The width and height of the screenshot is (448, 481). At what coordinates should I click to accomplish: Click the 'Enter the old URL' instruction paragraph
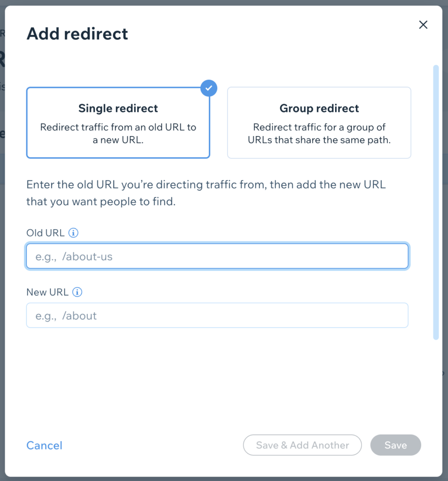pos(206,193)
